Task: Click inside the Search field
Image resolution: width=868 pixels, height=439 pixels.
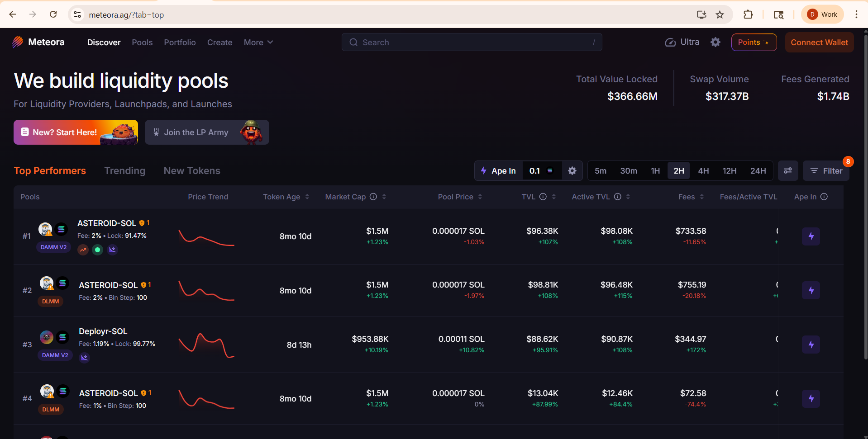Action: click(x=471, y=42)
